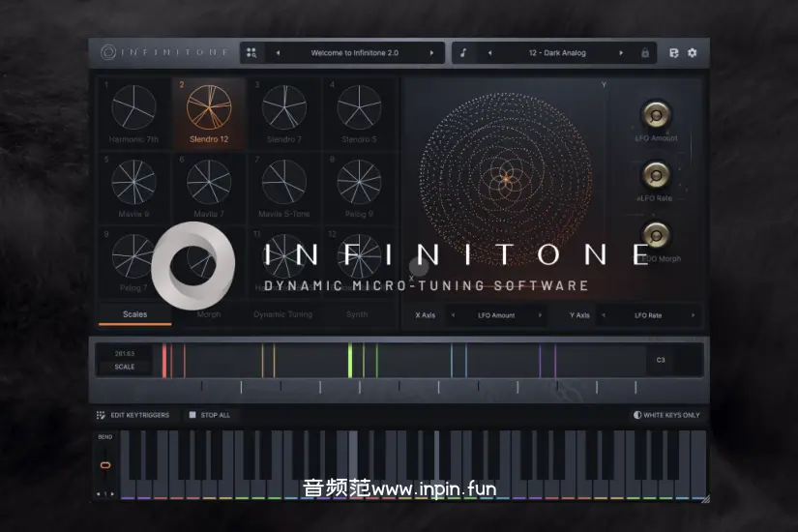Select the Mavila 9 scale wheel
The image size is (798, 532).
point(133,182)
